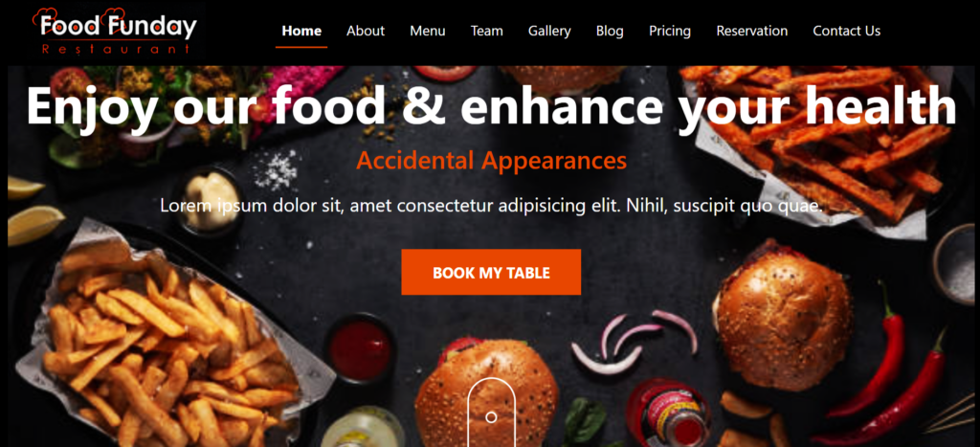
Task: Navigate to the Team section
Action: (x=486, y=31)
